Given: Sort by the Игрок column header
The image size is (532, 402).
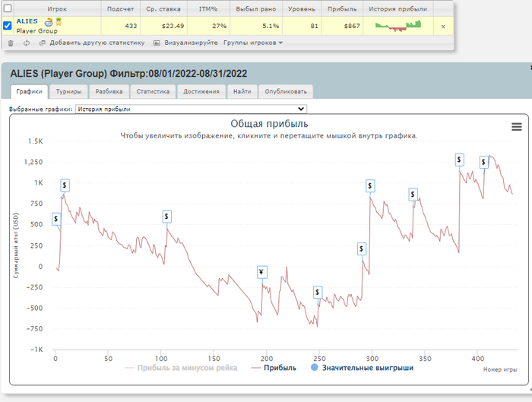Looking at the screenshot, I should [57, 9].
